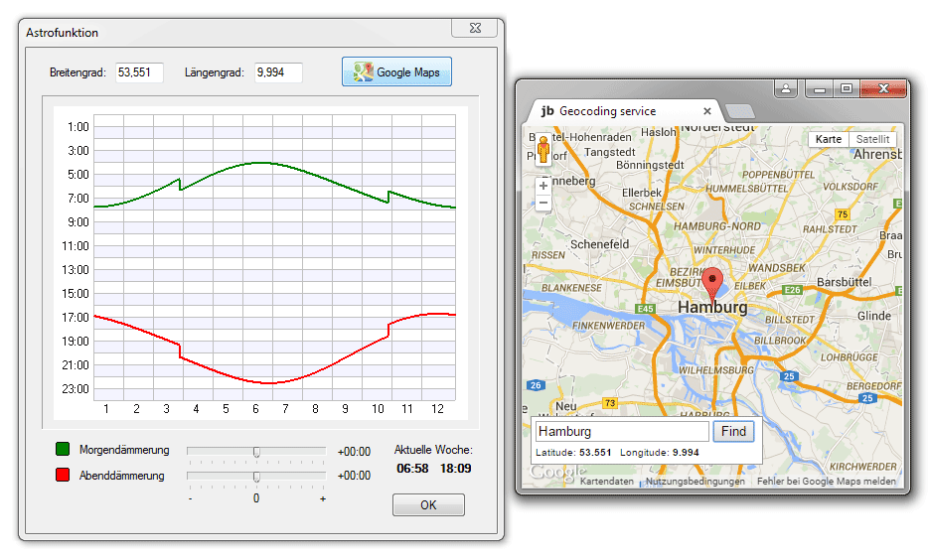Click the Latitude value 53.551
Viewport: 928px width, 560px height.
pos(595,453)
